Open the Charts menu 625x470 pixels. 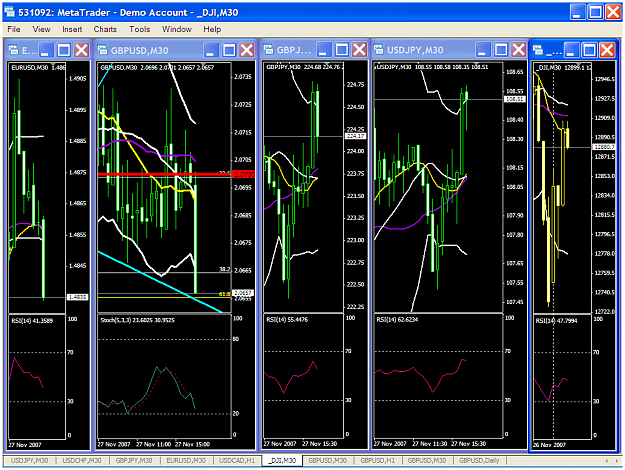tap(105, 29)
